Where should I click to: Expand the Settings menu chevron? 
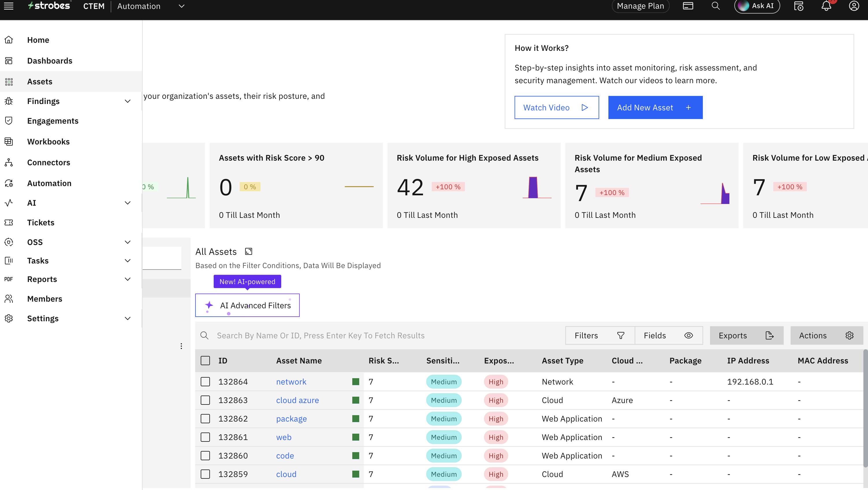[127, 318]
